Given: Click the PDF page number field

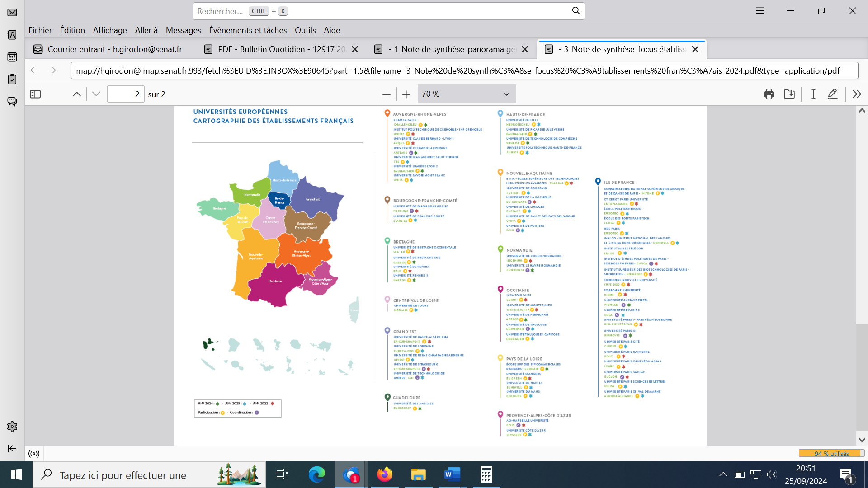Looking at the screenshot, I should [126, 94].
